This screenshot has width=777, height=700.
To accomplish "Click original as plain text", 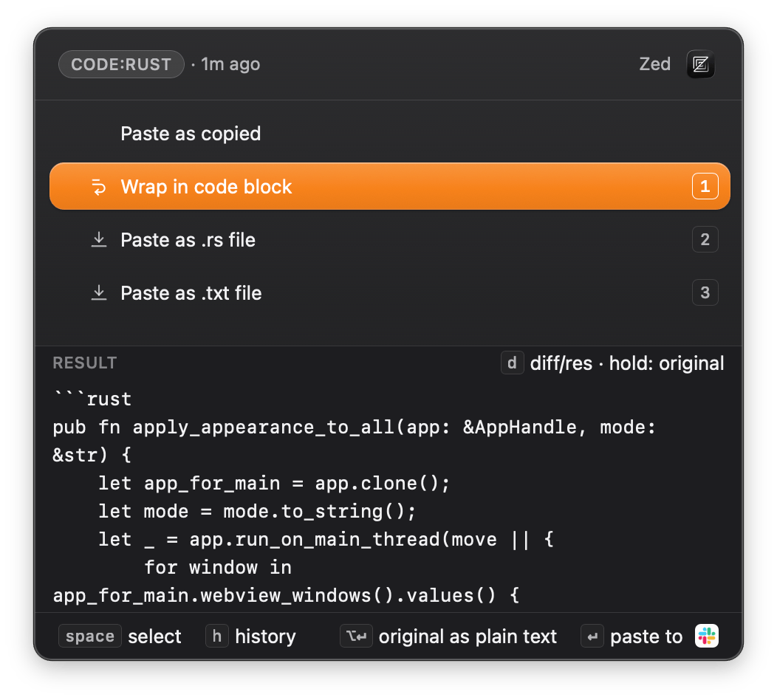I will tap(468, 636).
